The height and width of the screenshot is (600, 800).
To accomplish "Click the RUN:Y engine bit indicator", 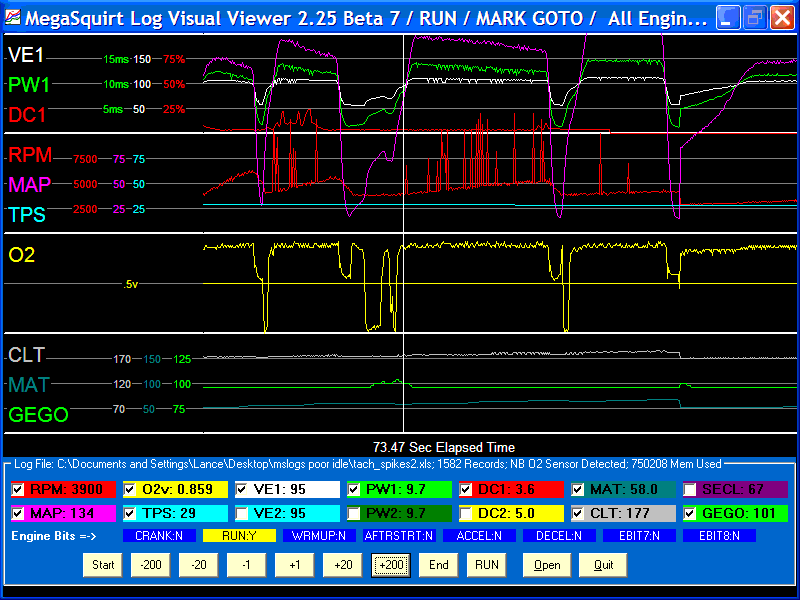I will click(x=225, y=536).
